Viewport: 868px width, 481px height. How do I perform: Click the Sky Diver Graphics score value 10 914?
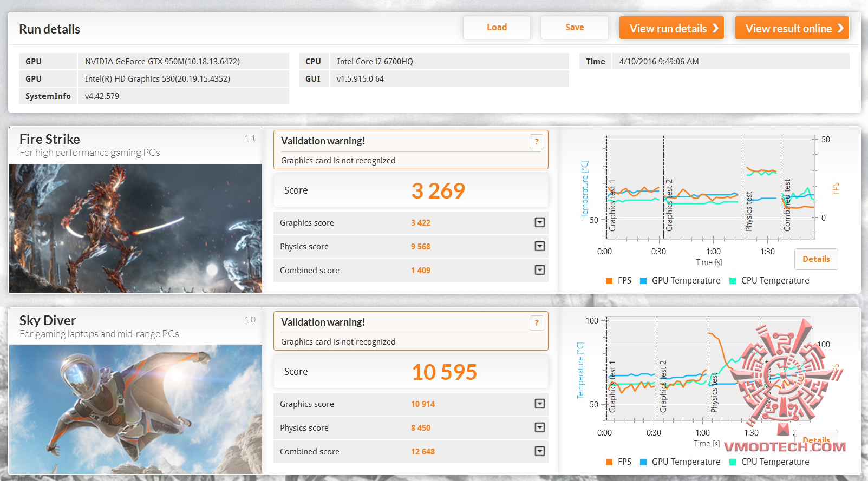423,404
